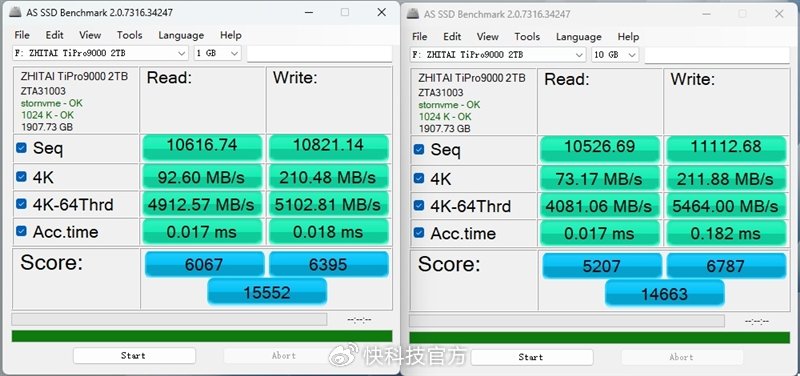Viewport: 800px width, 376px height.
Task: Click green progress bar in left window
Action: point(202,336)
